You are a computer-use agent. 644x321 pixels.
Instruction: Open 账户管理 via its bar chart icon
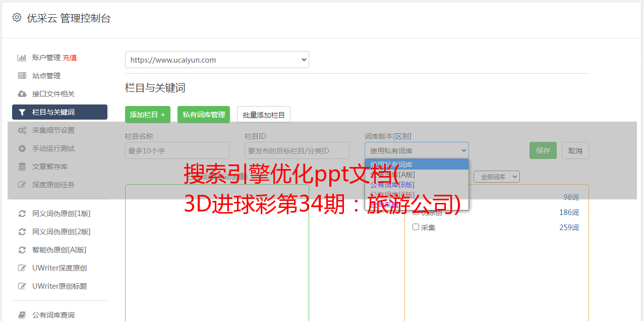tap(22, 58)
